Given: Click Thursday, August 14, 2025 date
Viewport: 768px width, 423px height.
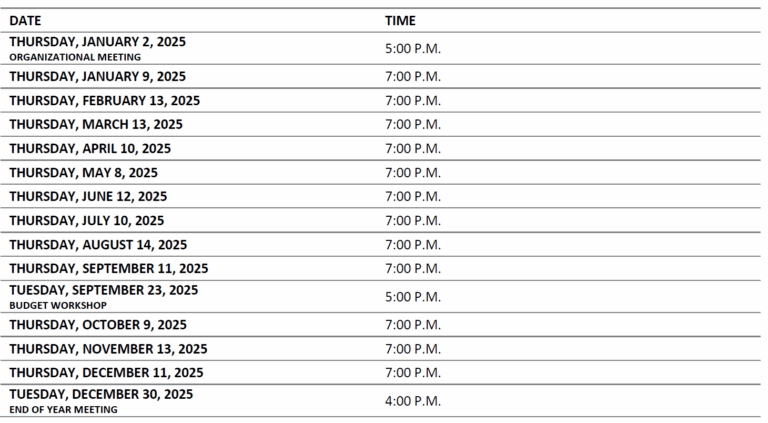Looking at the screenshot, I should click(98, 244).
